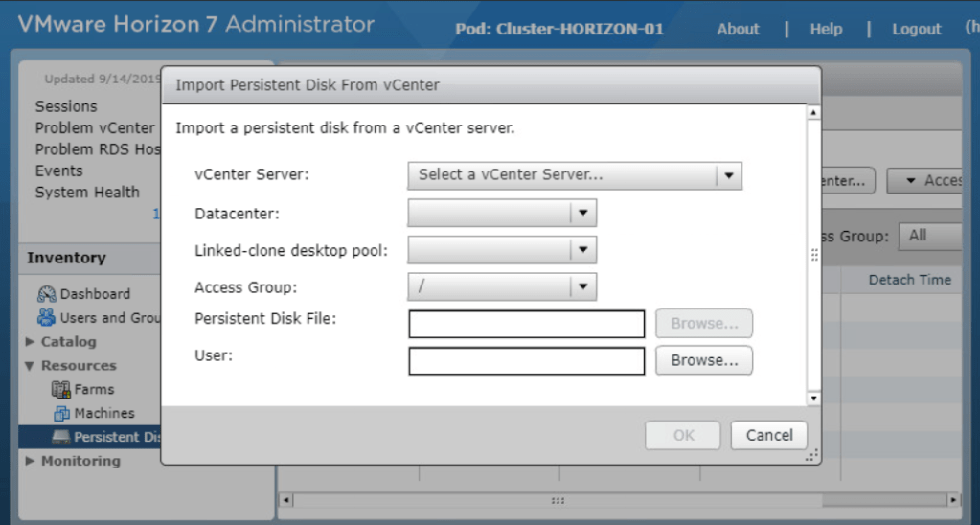Viewport: 980px width, 525px height.
Task: Click dialog scrollbar up arrow
Action: (x=813, y=112)
